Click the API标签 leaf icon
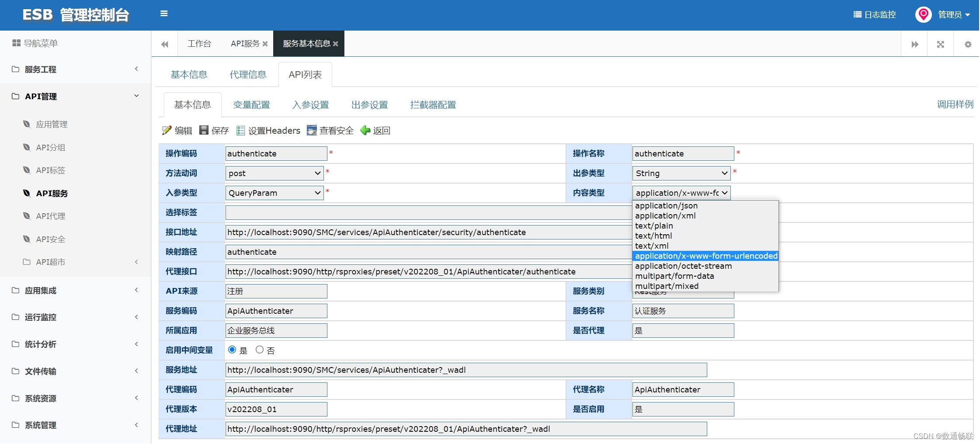Image resolution: width=980 pixels, height=444 pixels. (x=27, y=170)
